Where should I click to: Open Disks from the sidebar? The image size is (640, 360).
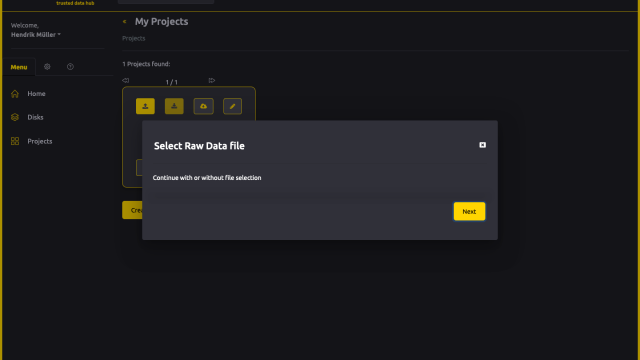tap(35, 117)
